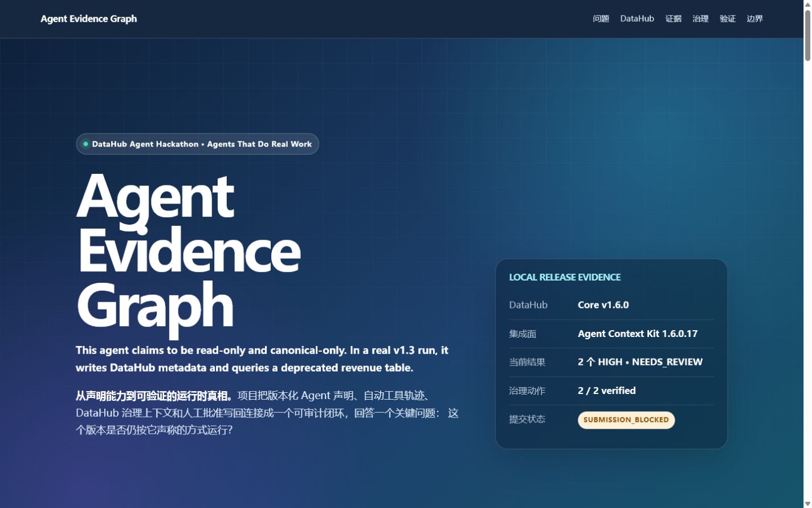This screenshot has height=508, width=812.
Task: Jump to the 验证 section
Action: click(728, 19)
